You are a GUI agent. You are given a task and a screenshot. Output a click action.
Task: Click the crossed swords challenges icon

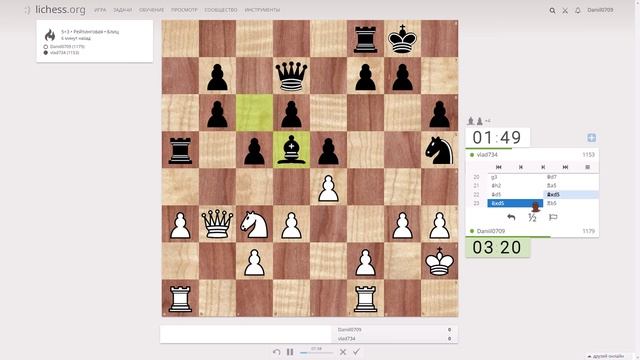click(x=565, y=11)
